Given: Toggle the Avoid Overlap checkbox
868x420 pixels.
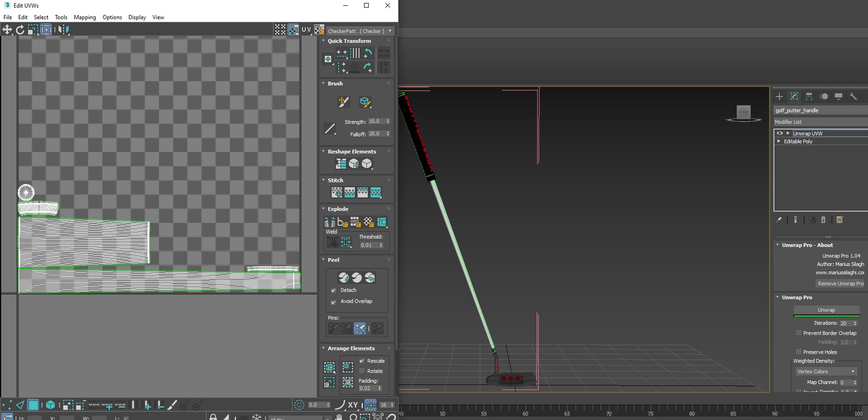Looking at the screenshot, I should pyautogui.click(x=334, y=302).
